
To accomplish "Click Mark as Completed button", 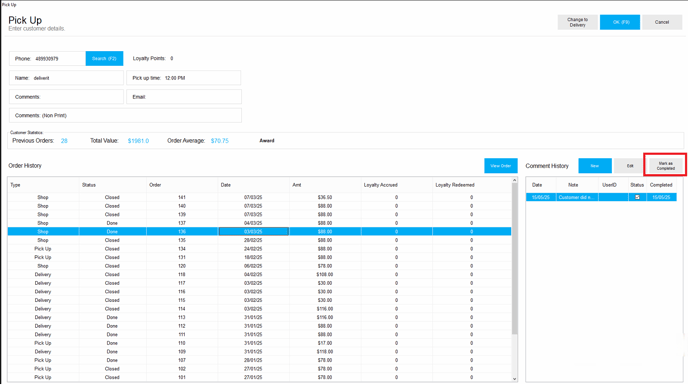I will [x=666, y=166].
